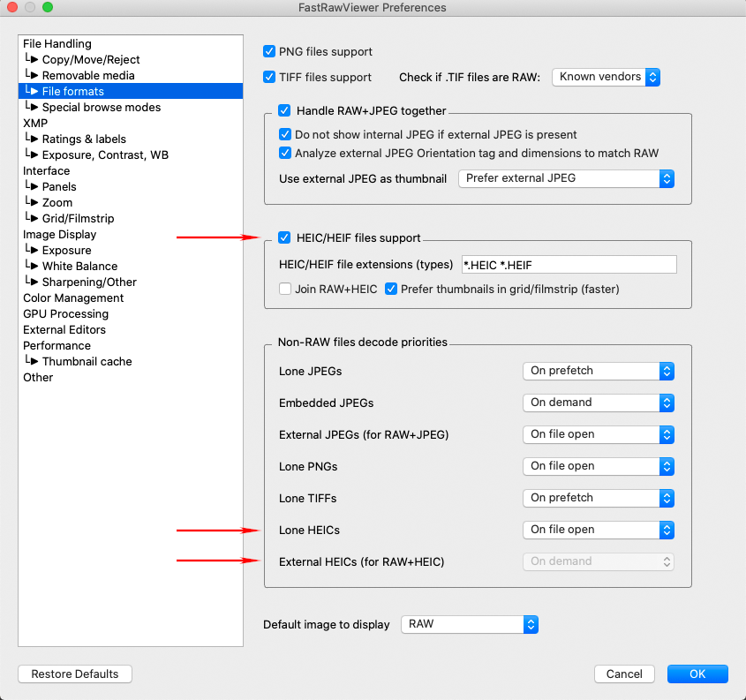This screenshot has height=700, width=746.
Task: Disable Handle RAW+JPEG together
Action: coord(284,111)
